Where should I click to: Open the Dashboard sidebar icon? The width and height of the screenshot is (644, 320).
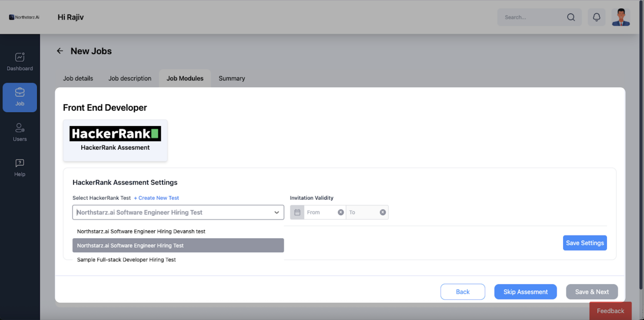coord(20,57)
